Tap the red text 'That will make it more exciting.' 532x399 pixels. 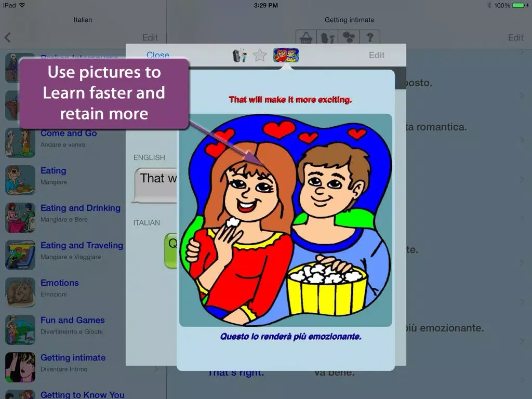tap(290, 100)
